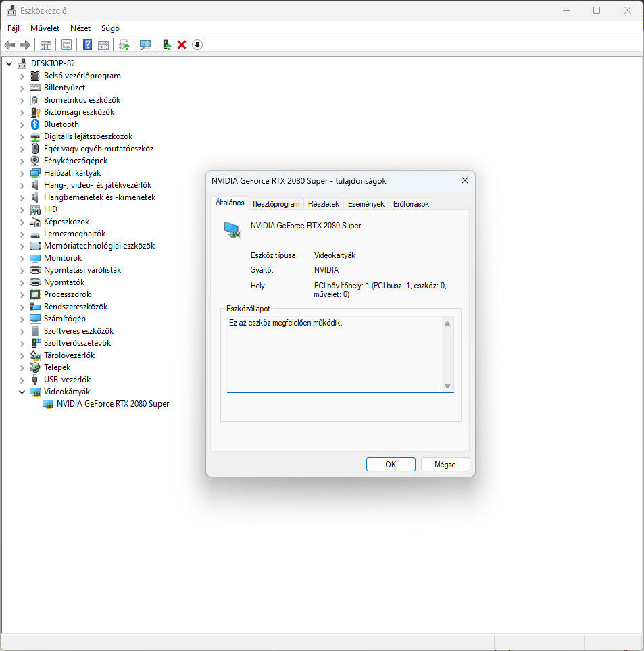This screenshot has height=651, width=644.
Task: Click the action pane toolbar icon
Action: tap(103, 45)
